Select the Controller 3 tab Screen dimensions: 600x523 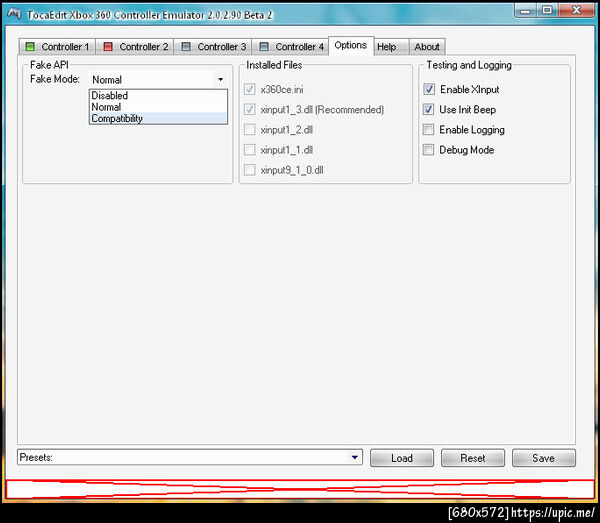tap(213, 47)
